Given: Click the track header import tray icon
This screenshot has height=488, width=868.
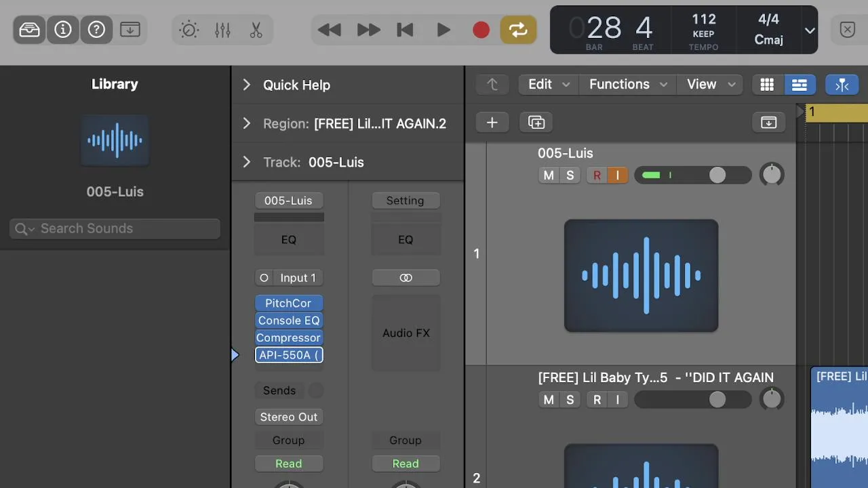Looking at the screenshot, I should click(x=768, y=123).
